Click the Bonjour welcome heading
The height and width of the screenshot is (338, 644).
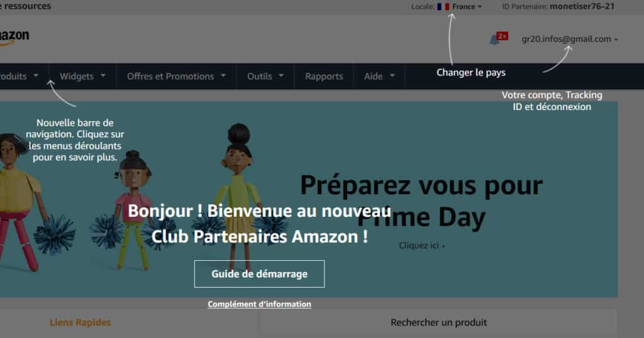260,224
